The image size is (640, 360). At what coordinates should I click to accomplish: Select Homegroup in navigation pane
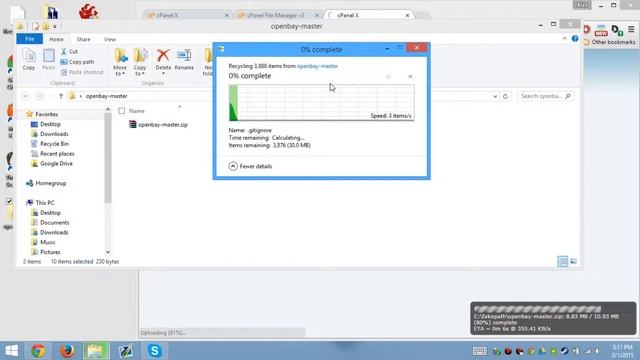click(46, 183)
